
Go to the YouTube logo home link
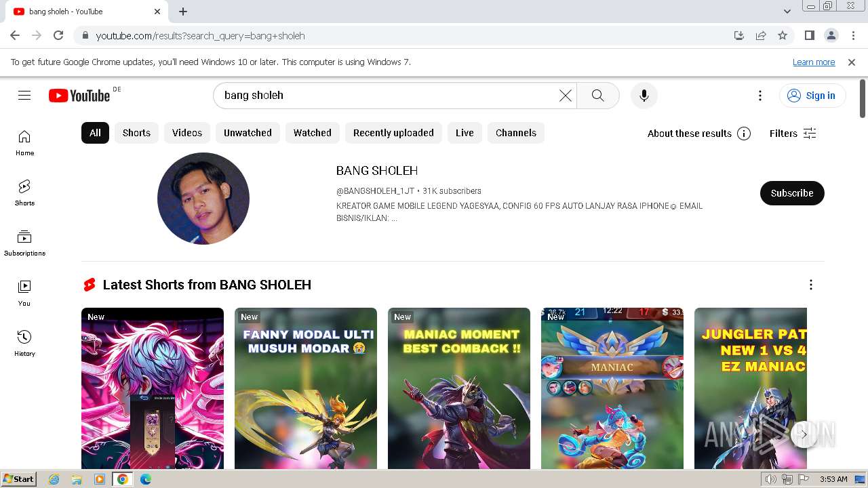(79, 96)
